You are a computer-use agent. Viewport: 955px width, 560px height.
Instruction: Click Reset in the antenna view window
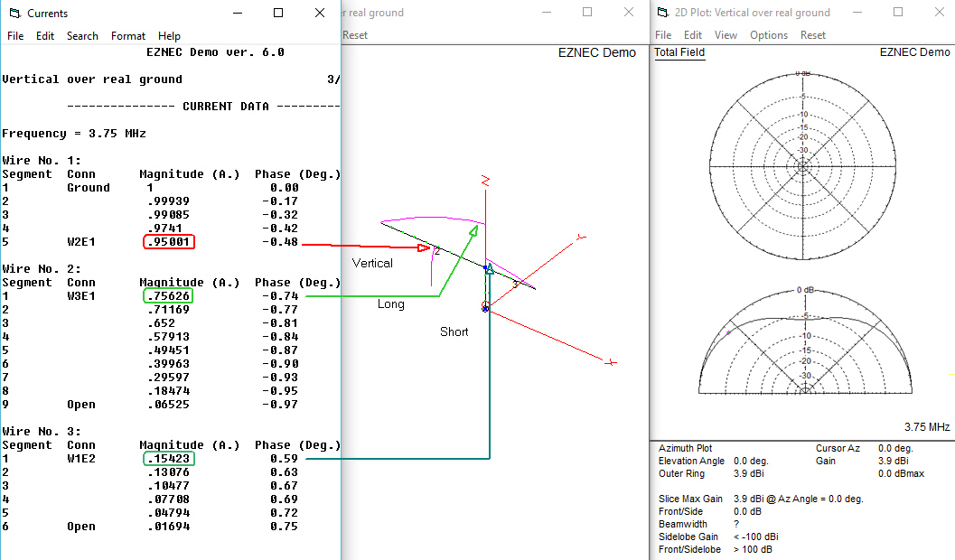[x=355, y=35]
